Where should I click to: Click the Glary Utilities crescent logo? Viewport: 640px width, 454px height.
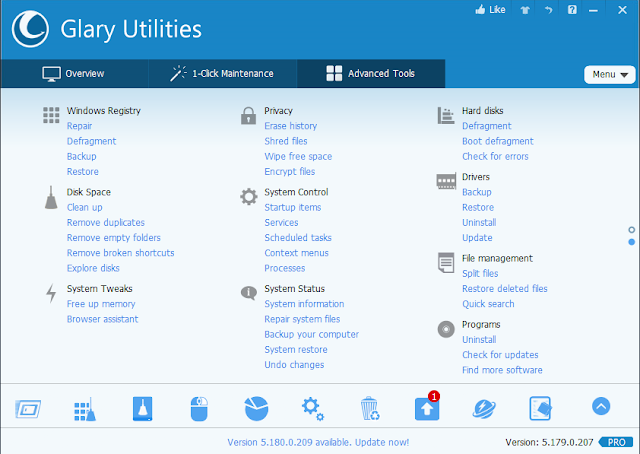(x=30, y=29)
